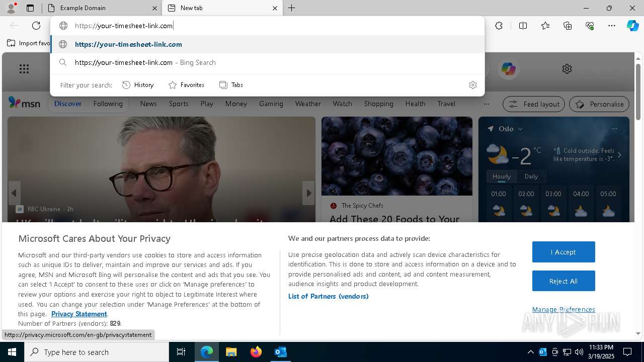
Task: Open the tab actions menu icon
Action: [x=30, y=8]
